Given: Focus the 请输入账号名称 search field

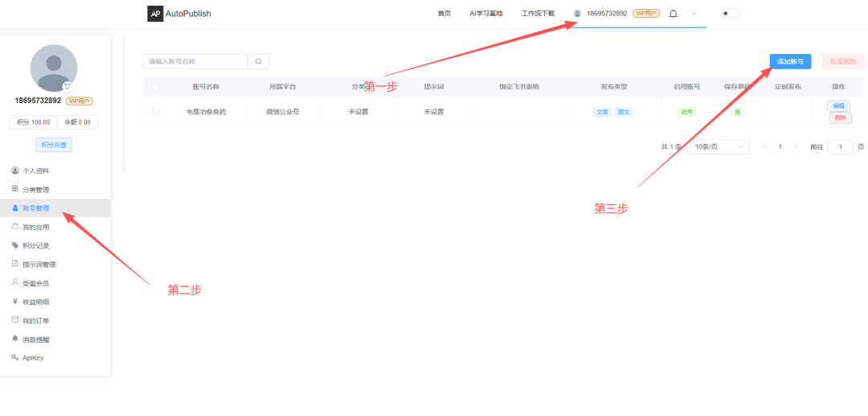Looking at the screenshot, I should [195, 61].
